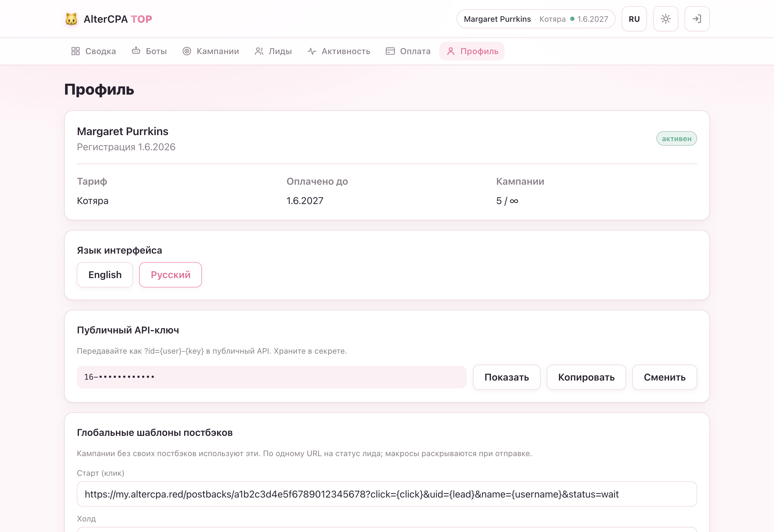
Task: Click the Язык интерфейса heading
Action: 119,250
